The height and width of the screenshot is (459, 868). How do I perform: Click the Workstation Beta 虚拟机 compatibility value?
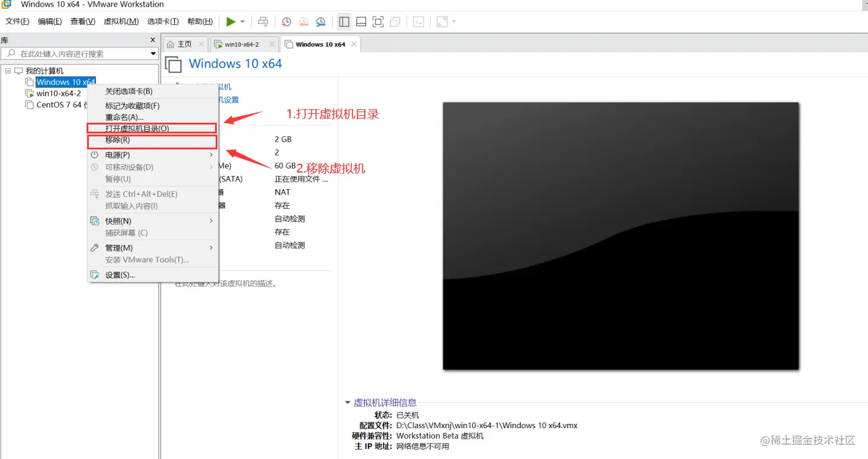point(440,436)
